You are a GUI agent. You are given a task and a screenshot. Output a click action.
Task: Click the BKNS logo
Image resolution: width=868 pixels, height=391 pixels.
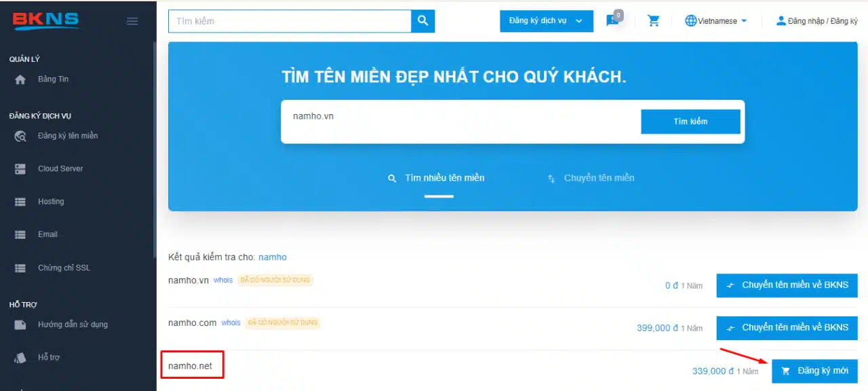(x=46, y=20)
